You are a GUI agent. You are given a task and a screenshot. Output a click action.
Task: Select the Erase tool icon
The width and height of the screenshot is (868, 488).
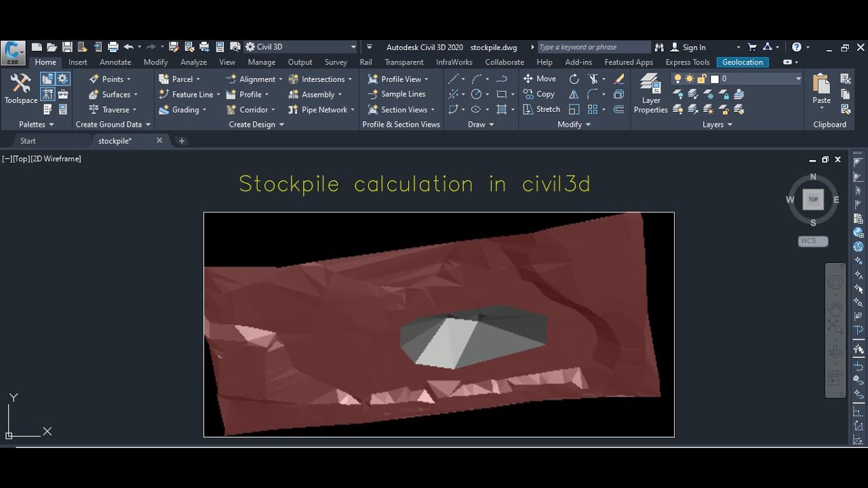pos(618,79)
